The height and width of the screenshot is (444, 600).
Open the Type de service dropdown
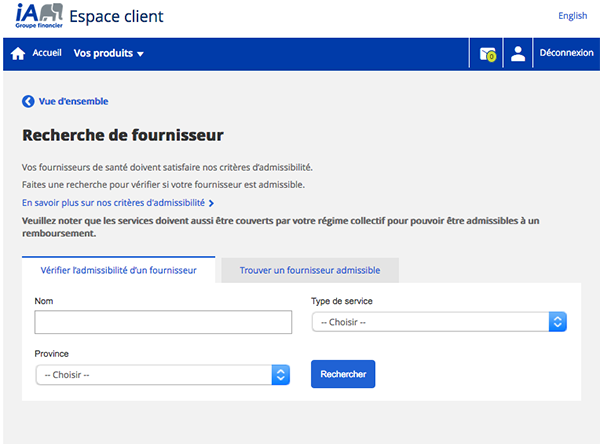click(439, 322)
